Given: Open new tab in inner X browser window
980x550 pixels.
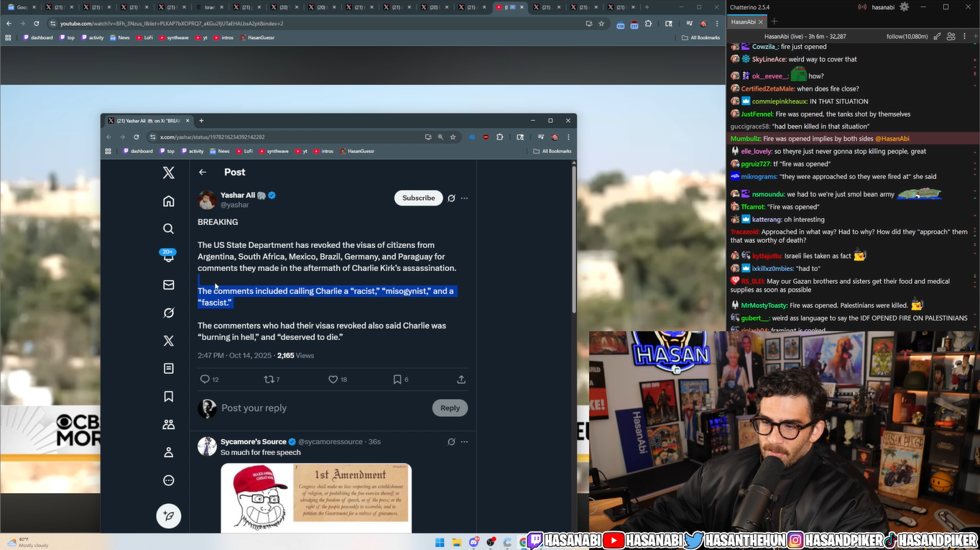Looking at the screenshot, I should [x=201, y=121].
